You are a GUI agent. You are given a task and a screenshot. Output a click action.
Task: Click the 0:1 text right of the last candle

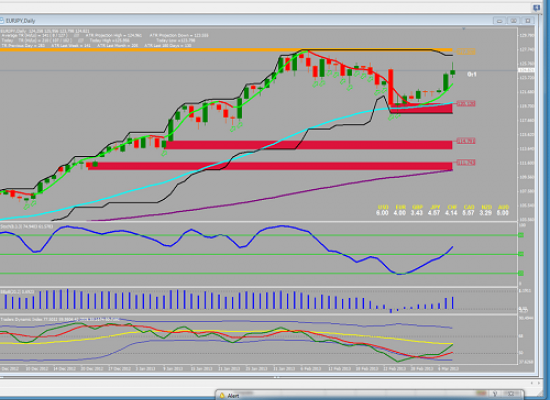[472, 74]
